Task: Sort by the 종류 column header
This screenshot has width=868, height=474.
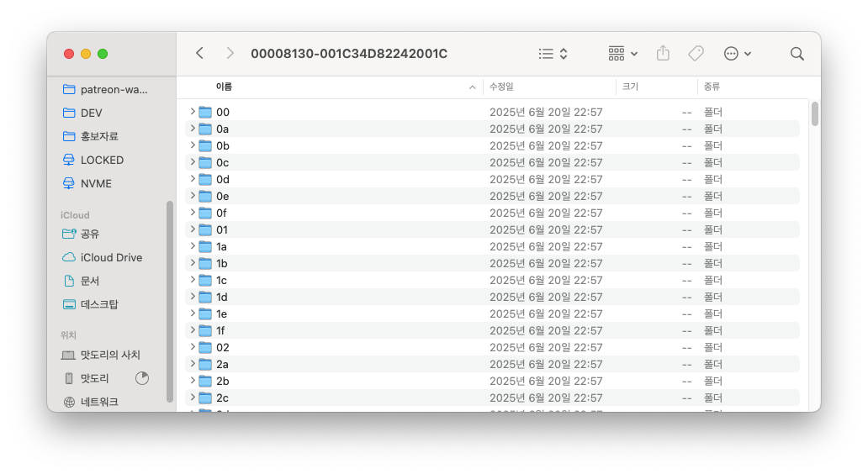Action: tap(712, 87)
